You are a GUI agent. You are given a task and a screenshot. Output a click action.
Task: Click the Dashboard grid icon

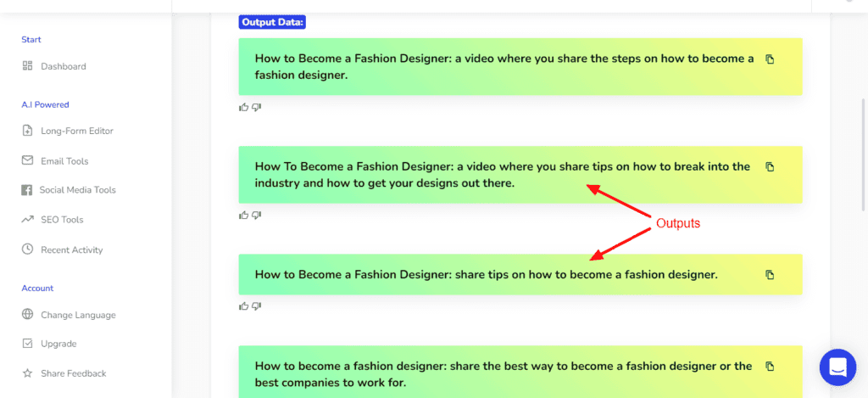pyautogui.click(x=27, y=66)
